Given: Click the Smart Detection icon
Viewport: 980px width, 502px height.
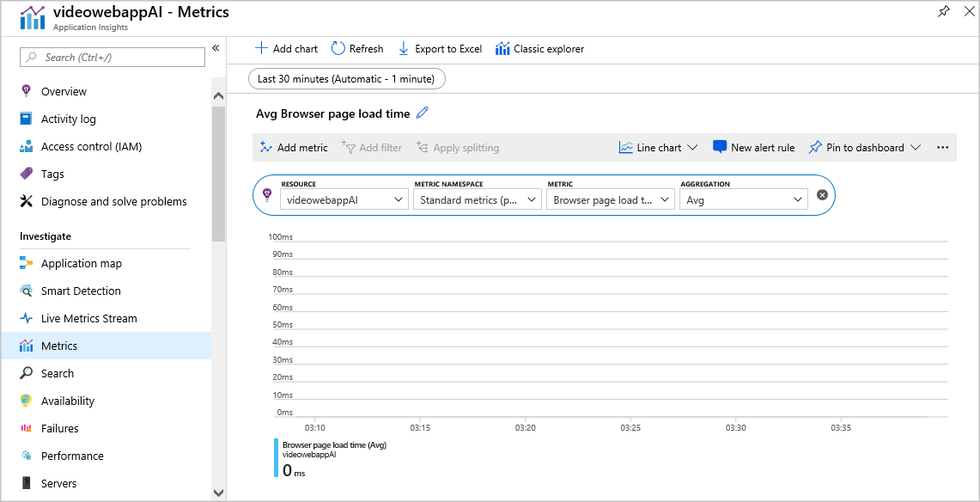Looking at the screenshot, I should pos(26,291).
